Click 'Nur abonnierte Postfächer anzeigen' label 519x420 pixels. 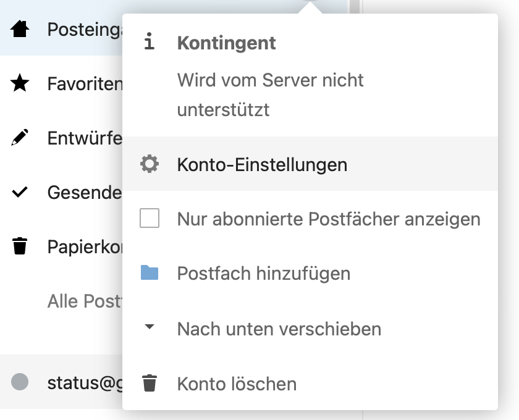coord(329,219)
